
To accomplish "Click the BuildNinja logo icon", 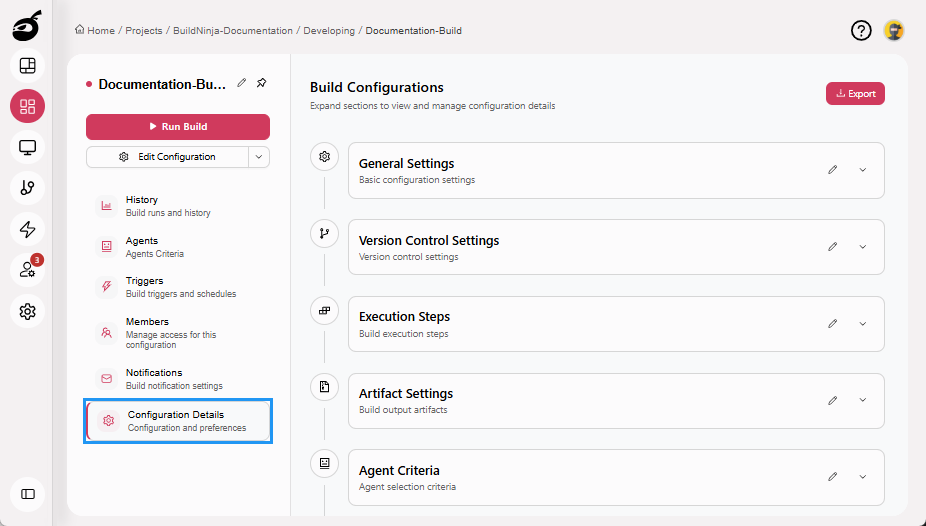I will click(27, 26).
